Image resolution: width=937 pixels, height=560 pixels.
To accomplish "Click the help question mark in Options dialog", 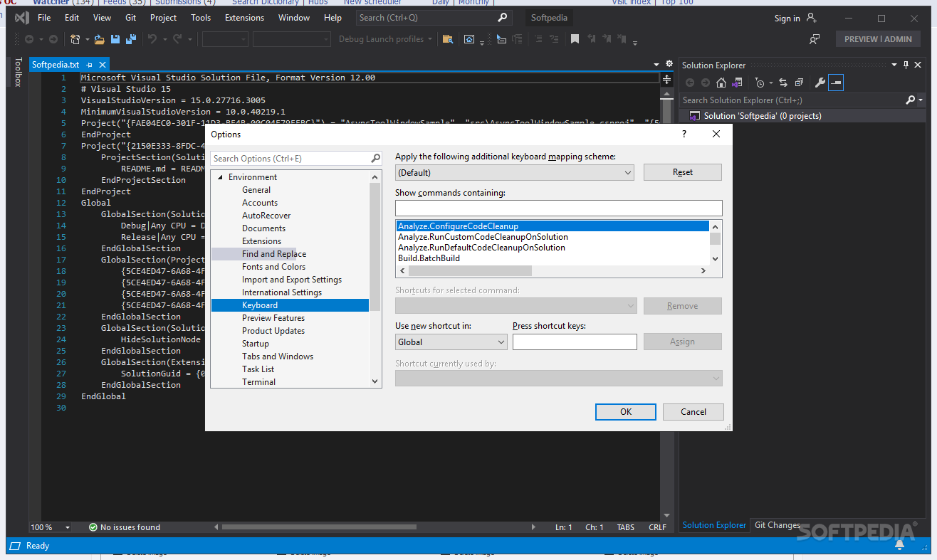I will [684, 134].
